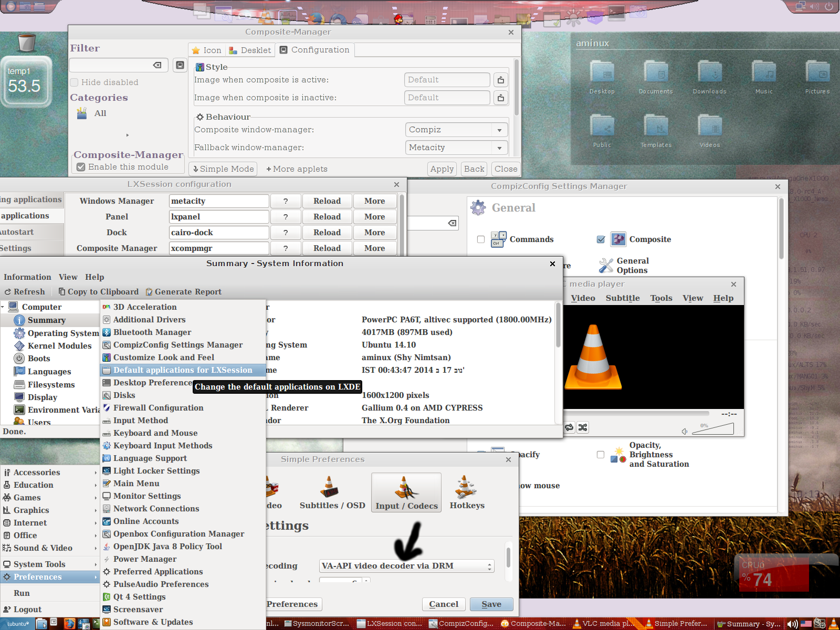
Task: Uncheck the Composite plugin checkbox
Action: pos(601,239)
